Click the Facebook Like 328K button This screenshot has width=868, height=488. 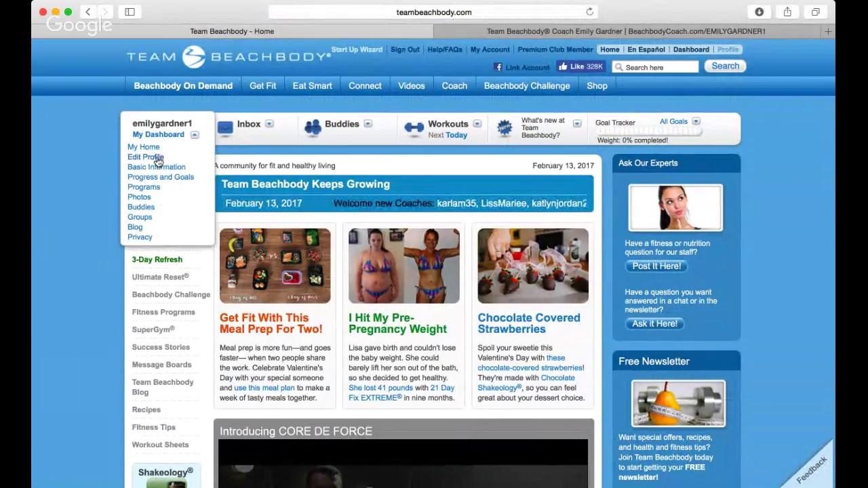click(x=580, y=66)
